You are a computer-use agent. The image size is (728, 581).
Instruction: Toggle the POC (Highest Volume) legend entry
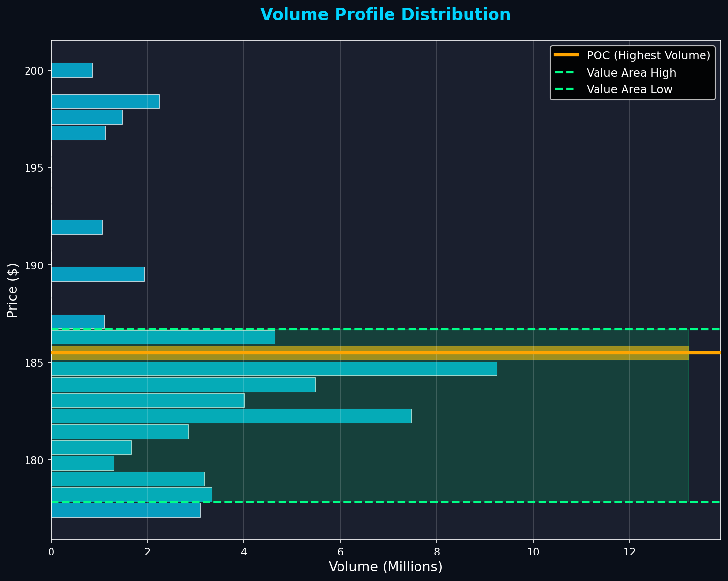(648, 55)
